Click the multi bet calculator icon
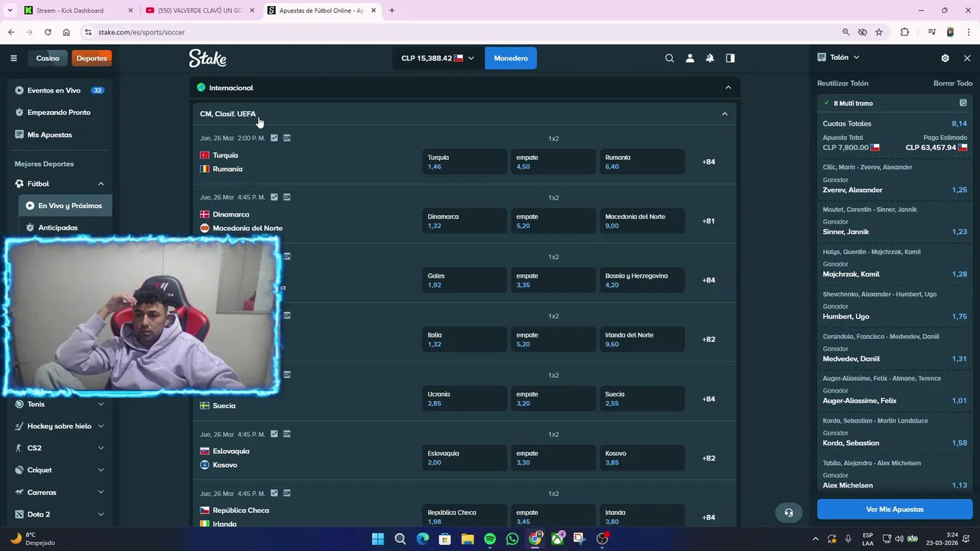 point(963,103)
